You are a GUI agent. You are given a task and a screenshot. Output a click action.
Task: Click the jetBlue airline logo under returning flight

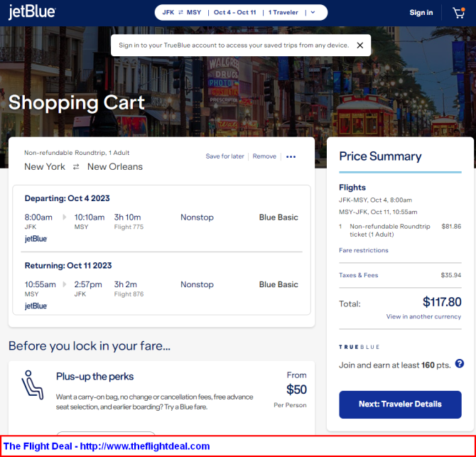click(36, 306)
